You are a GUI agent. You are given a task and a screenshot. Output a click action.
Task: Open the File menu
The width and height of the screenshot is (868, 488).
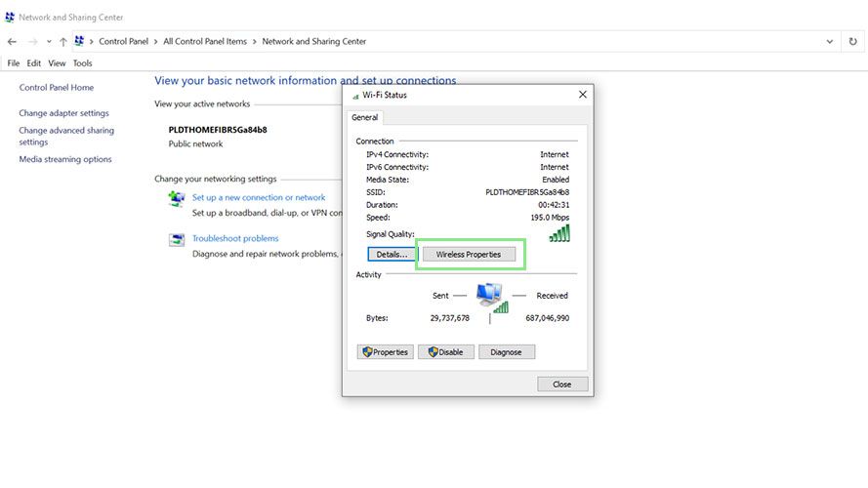[14, 63]
